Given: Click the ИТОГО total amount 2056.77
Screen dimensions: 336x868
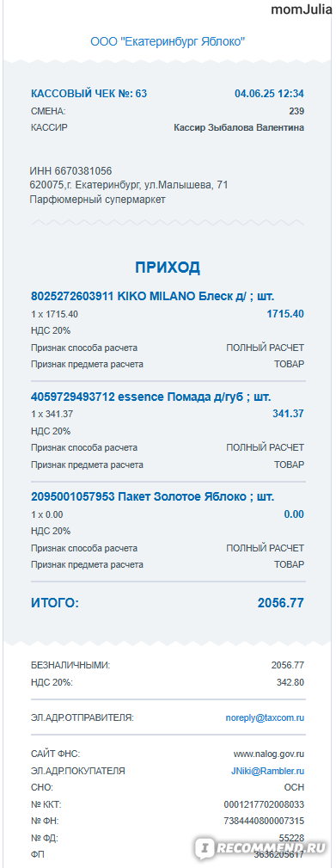Looking at the screenshot, I should 281,603.
